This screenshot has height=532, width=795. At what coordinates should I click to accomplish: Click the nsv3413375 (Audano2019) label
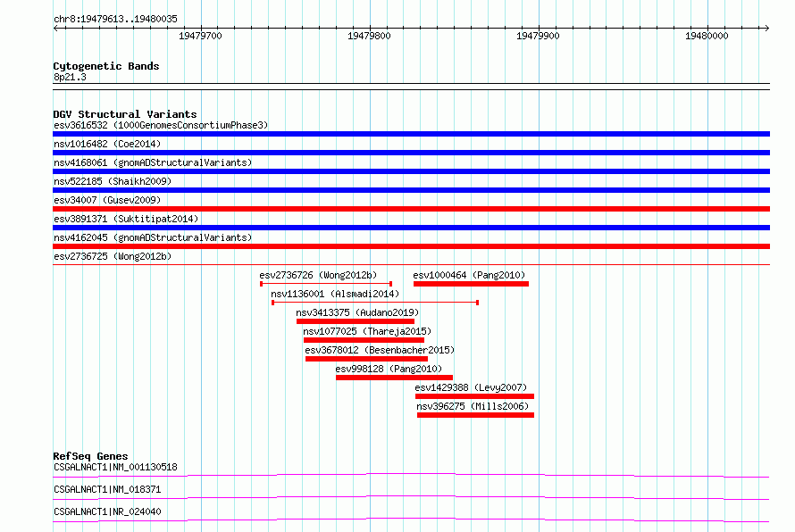tap(357, 312)
